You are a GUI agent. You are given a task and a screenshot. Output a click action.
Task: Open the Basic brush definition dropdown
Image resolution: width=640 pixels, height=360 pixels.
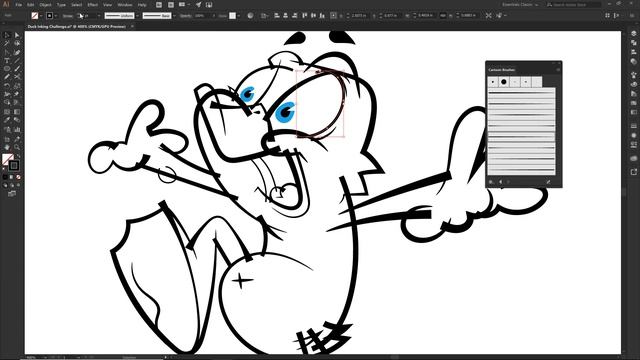(x=174, y=16)
